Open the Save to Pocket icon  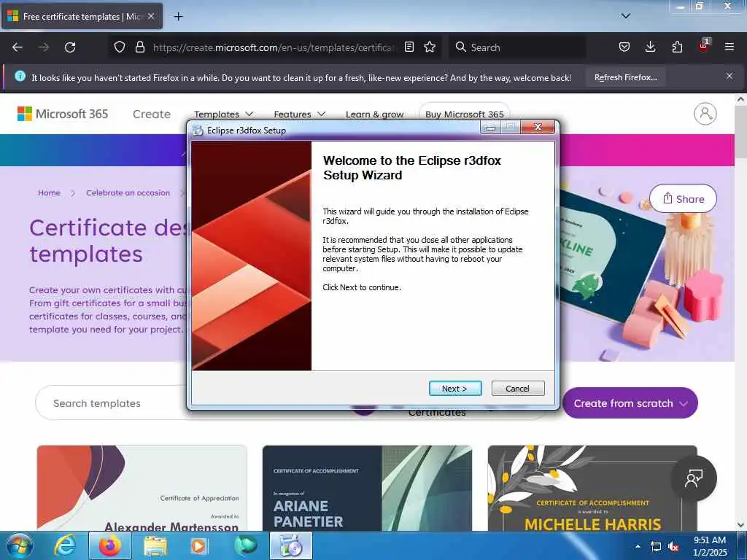624,47
